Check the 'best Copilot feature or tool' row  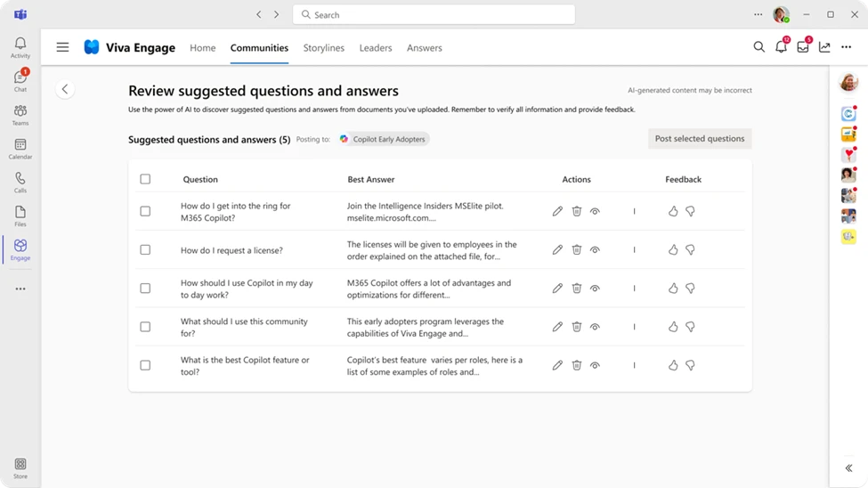145,365
